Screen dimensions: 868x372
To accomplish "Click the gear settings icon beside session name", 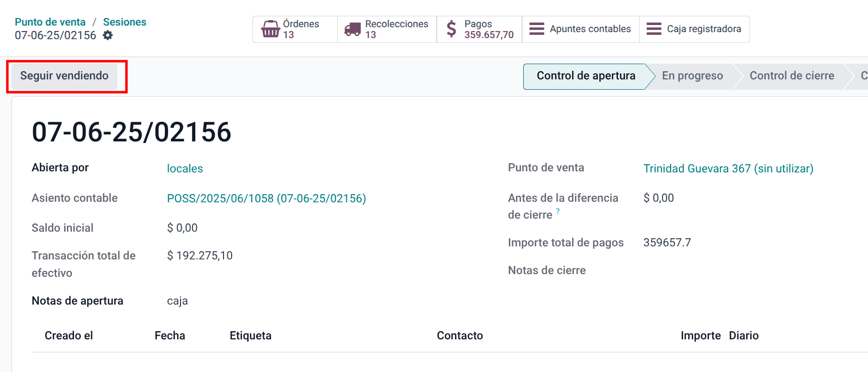I will pyautogui.click(x=108, y=35).
